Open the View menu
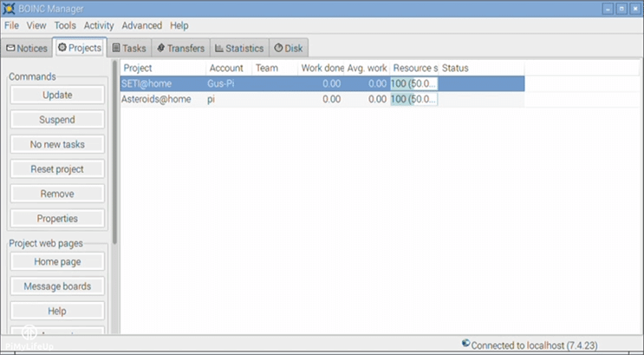Viewport: 644px width, 355px height. [x=36, y=25]
